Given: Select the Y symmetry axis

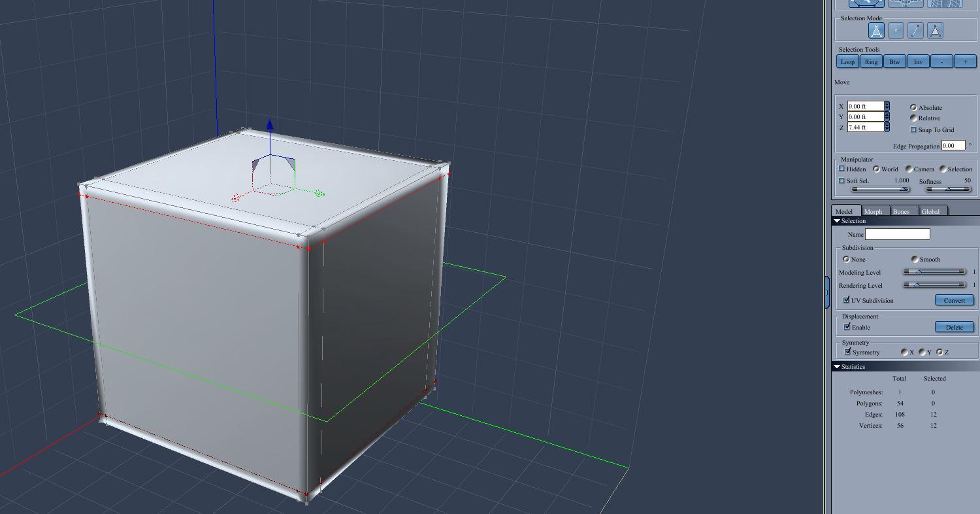Looking at the screenshot, I should (x=922, y=352).
